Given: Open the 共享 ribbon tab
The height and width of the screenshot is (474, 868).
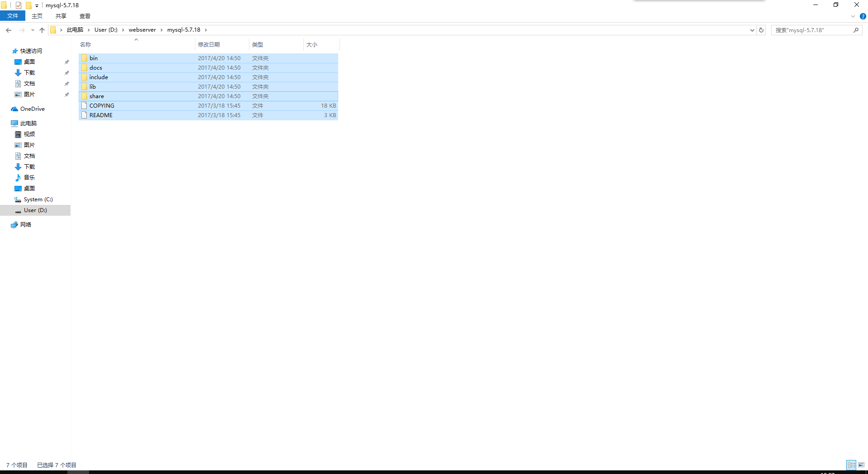Looking at the screenshot, I should click(x=61, y=16).
